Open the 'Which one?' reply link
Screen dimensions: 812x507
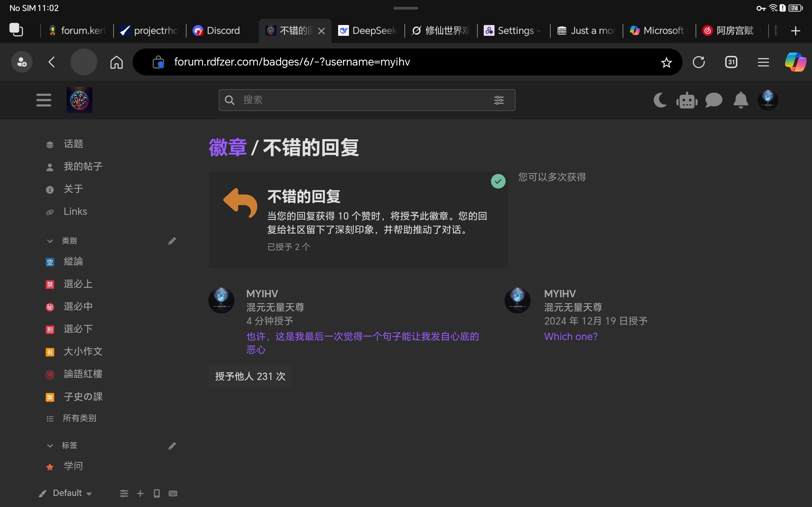(x=570, y=336)
